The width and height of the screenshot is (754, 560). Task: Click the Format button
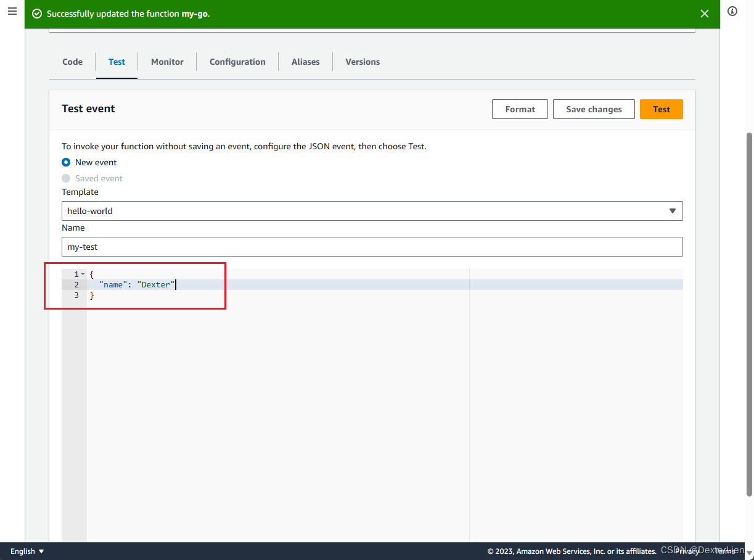click(x=520, y=109)
